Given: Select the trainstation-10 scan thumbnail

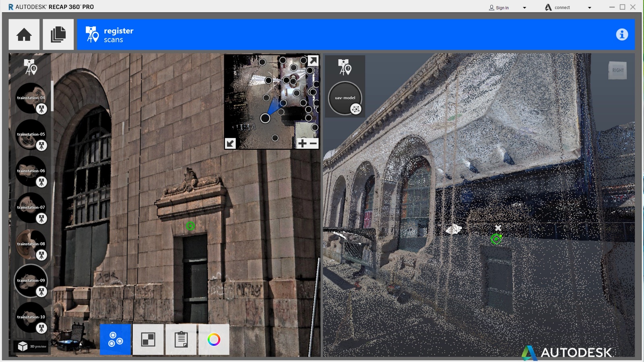Looking at the screenshot, I should [x=31, y=317].
